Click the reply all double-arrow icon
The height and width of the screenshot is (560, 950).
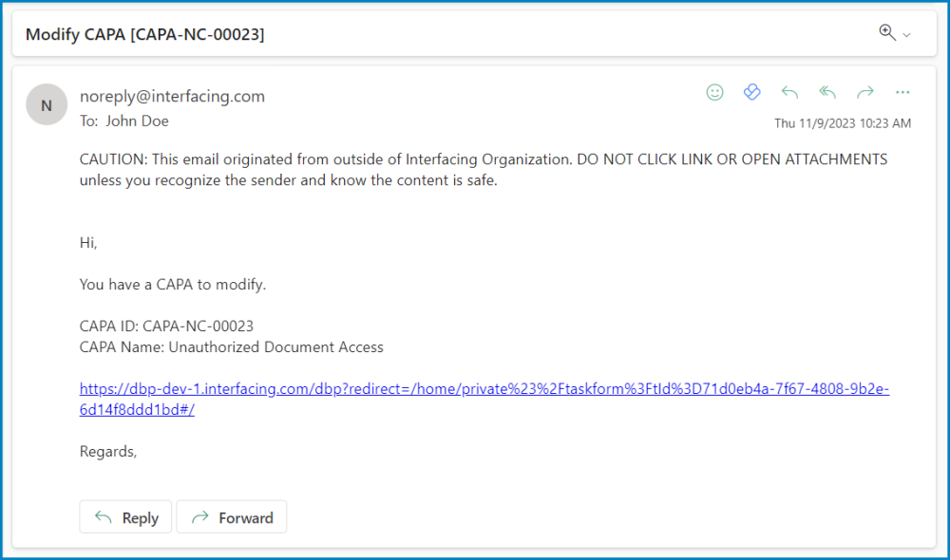point(827,92)
